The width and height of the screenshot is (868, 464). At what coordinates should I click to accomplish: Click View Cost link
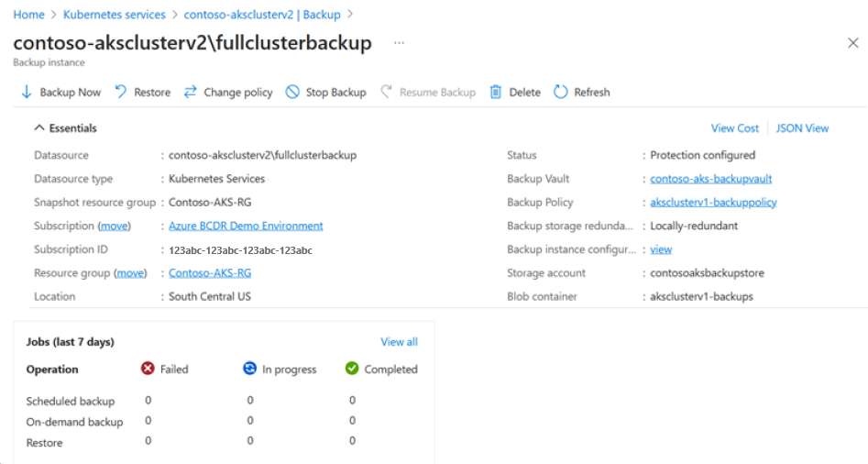734,127
